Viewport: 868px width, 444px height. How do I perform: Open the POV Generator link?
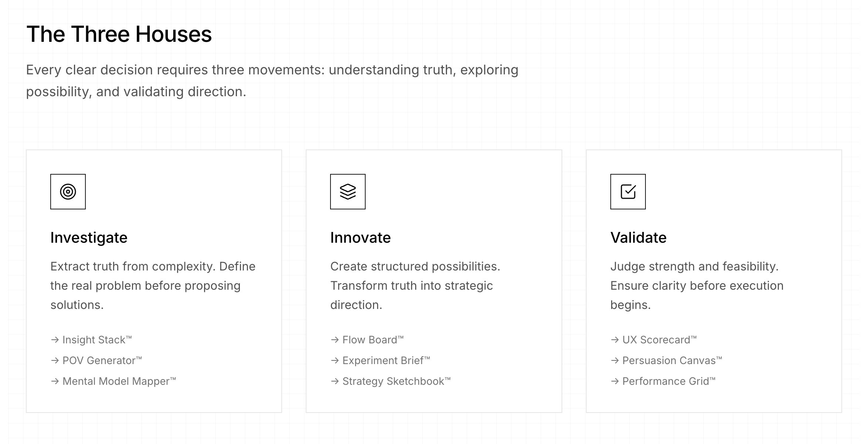pos(102,360)
